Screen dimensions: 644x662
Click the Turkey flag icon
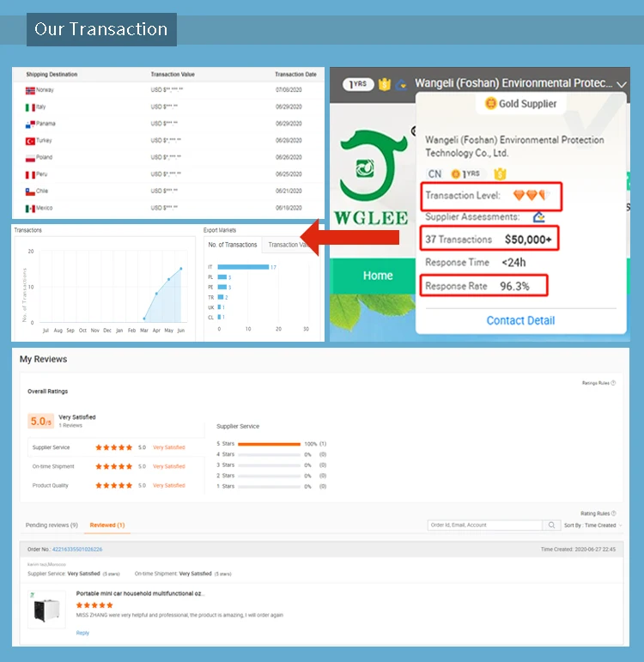click(30, 141)
